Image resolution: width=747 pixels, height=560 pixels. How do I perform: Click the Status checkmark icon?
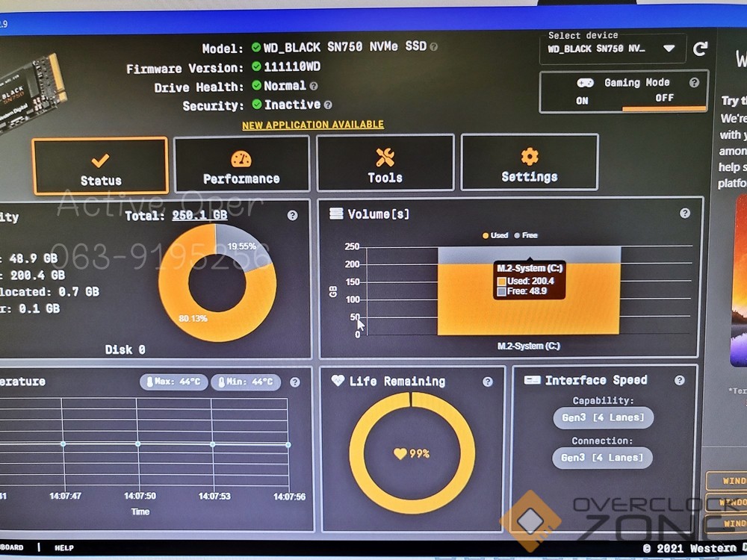click(x=100, y=161)
